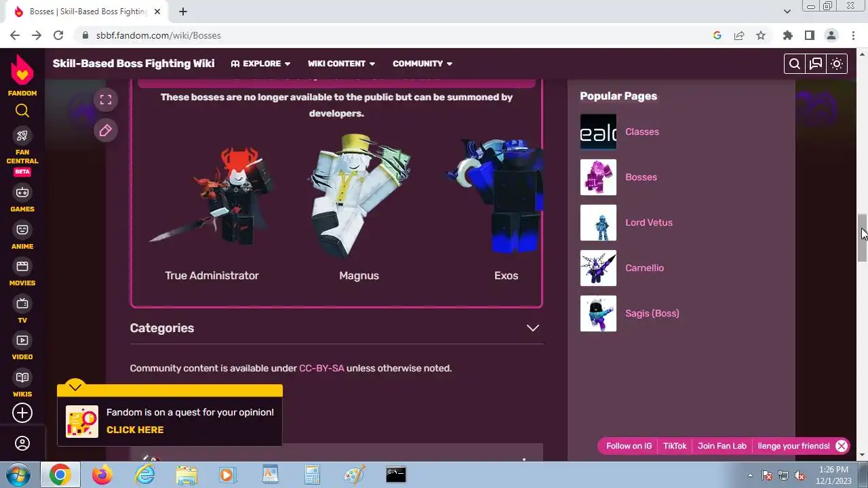
Task: Open the Fandom home logo
Action: pyautogui.click(x=22, y=75)
